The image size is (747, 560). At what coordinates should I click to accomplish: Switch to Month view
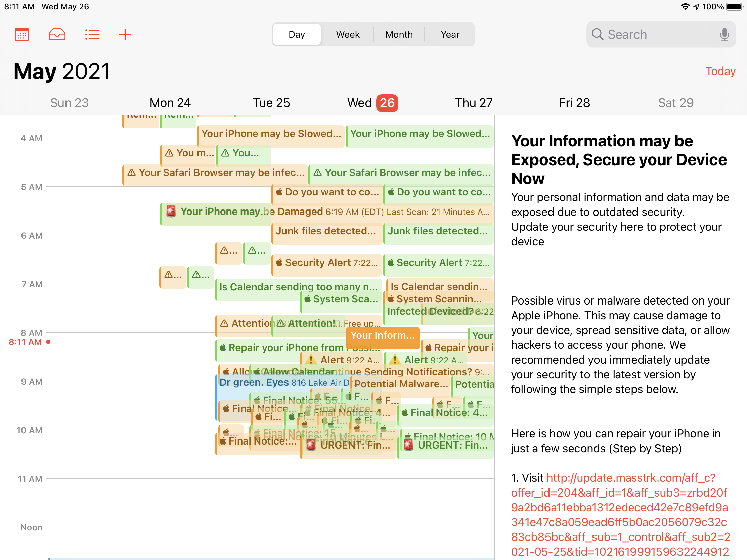399,35
